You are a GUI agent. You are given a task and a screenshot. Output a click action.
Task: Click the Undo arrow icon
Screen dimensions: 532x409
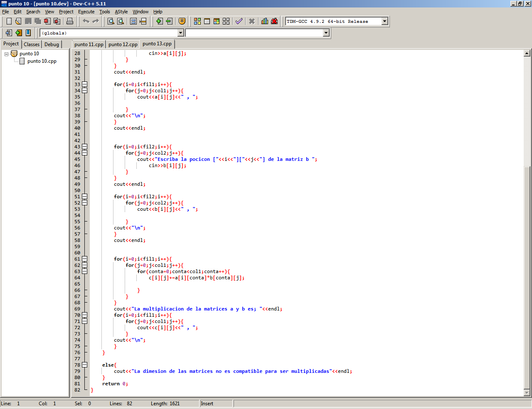click(86, 21)
